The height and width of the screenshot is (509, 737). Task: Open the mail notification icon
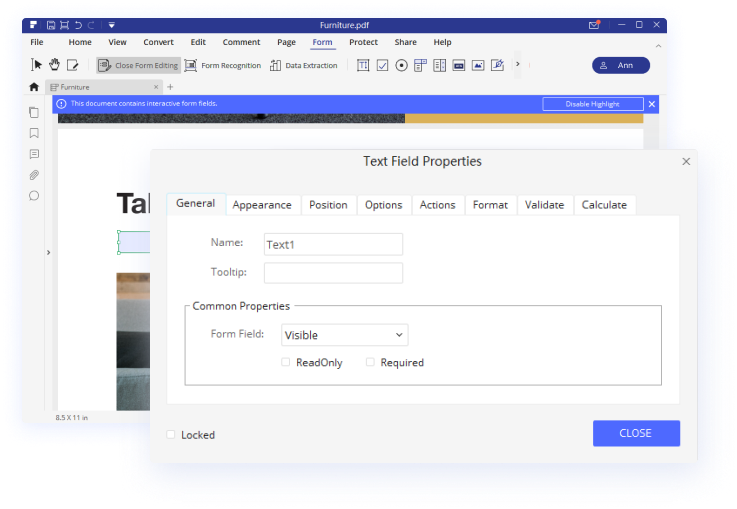[594, 25]
